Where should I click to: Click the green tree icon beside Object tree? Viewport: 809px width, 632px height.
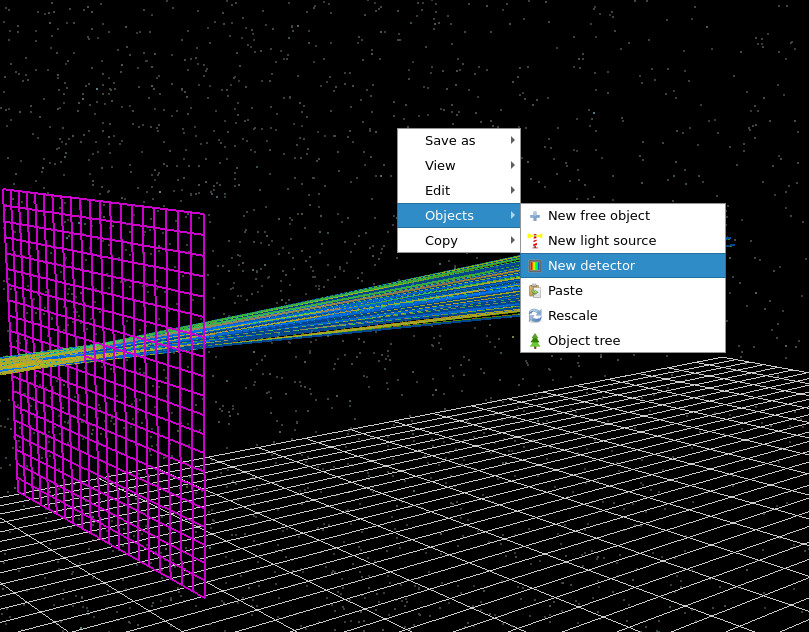point(534,340)
